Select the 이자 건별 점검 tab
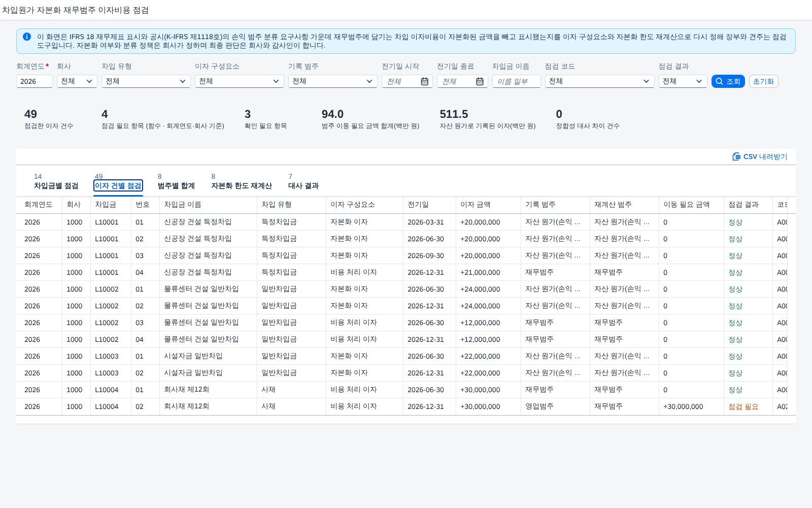This screenshot has width=812, height=508. [118, 185]
